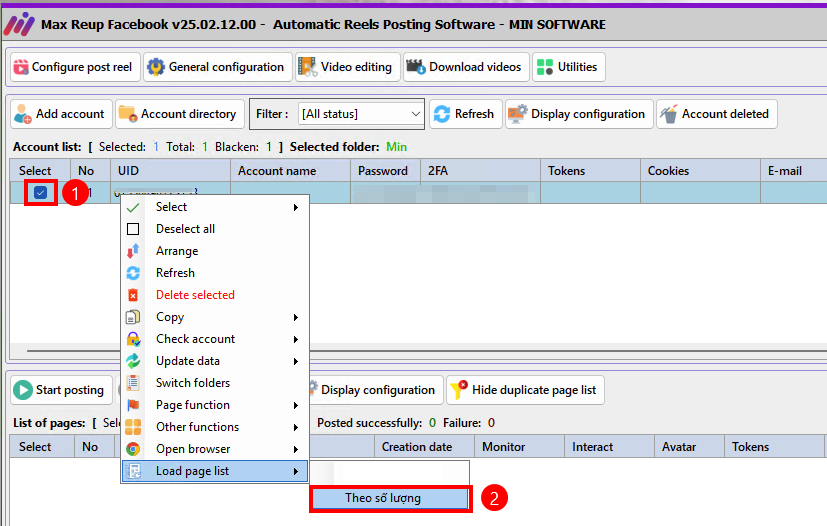827x526 pixels.
Task: Open the General configuration button
Action: 218,67
